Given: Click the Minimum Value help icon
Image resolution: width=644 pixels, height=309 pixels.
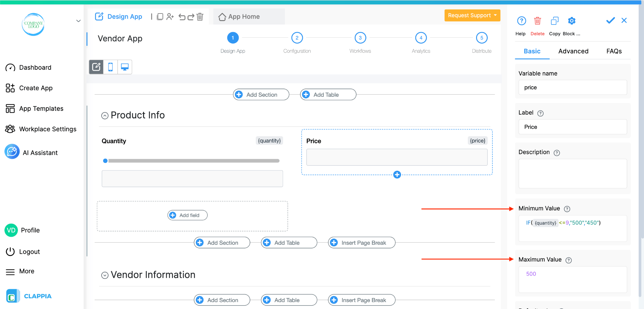Looking at the screenshot, I should [567, 209].
